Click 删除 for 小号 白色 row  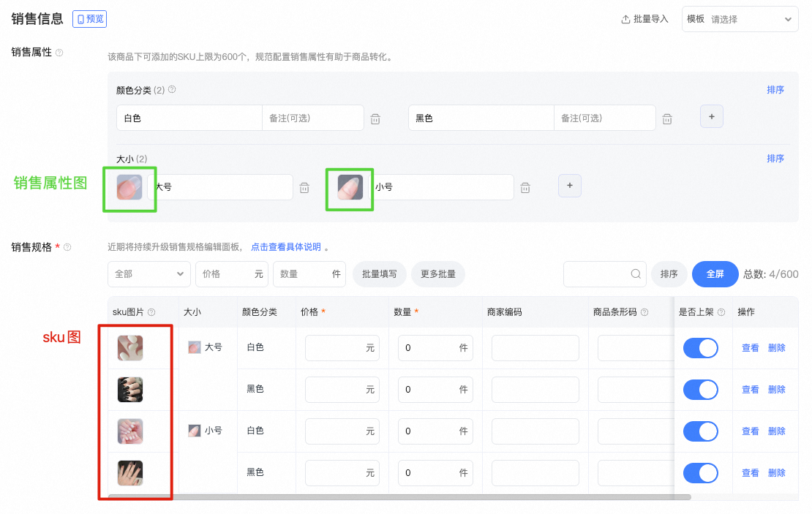(777, 431)
